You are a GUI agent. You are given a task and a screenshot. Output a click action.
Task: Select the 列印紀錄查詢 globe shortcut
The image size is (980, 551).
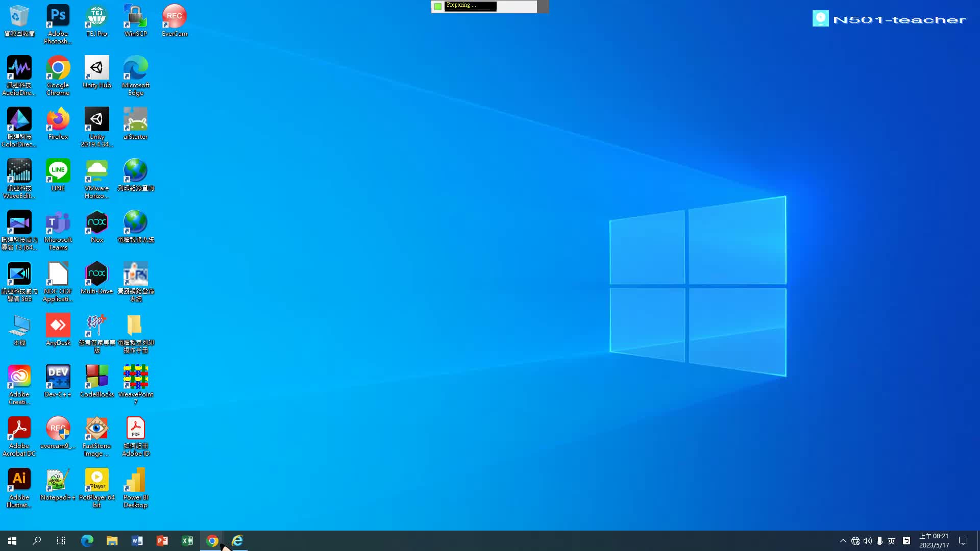[135, 176]
